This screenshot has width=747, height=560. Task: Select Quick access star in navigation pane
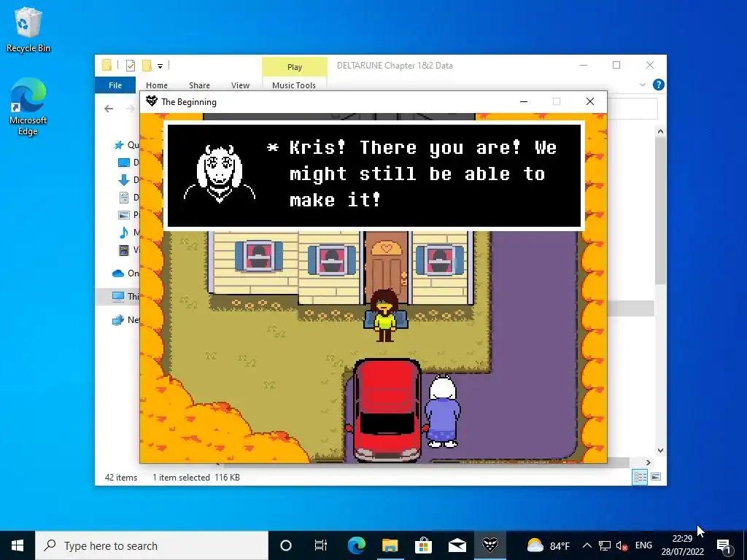(126, 145)
